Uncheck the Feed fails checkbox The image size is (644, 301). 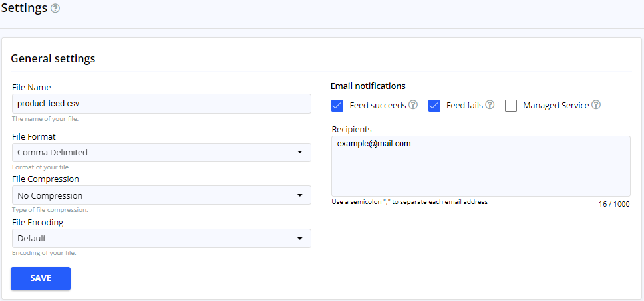coord(434,106)
